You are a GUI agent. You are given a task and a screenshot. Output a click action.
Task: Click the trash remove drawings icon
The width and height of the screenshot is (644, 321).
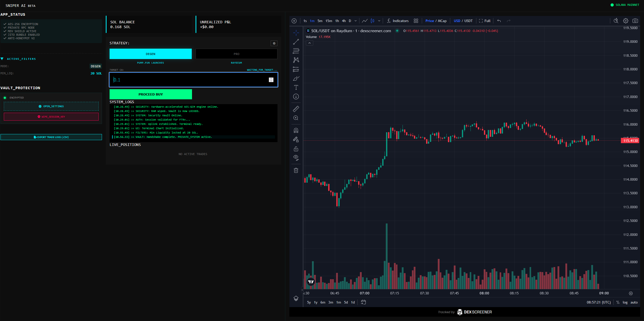point(296,170)
